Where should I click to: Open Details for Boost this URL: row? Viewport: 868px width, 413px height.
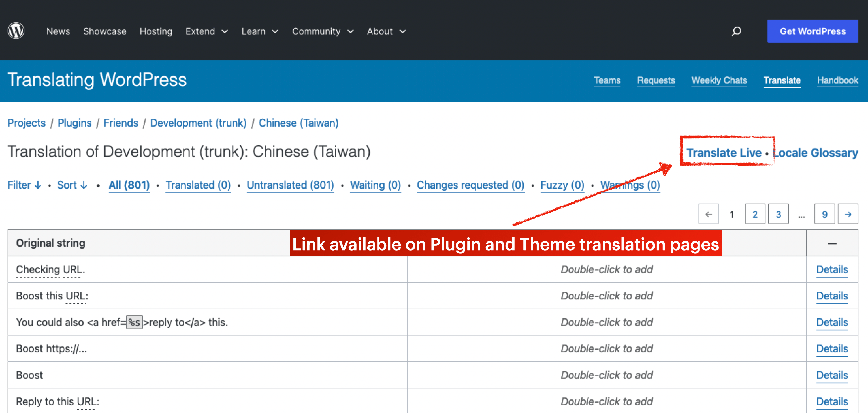832,296
